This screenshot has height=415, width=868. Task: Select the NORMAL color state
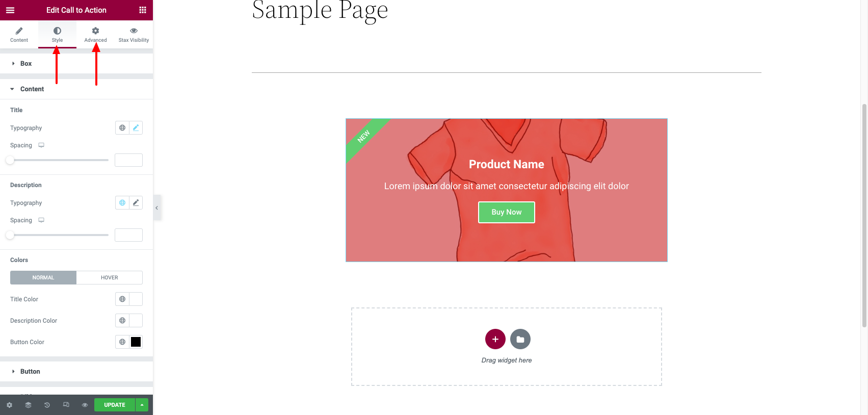pyautogui.click(x=43, y=278)
